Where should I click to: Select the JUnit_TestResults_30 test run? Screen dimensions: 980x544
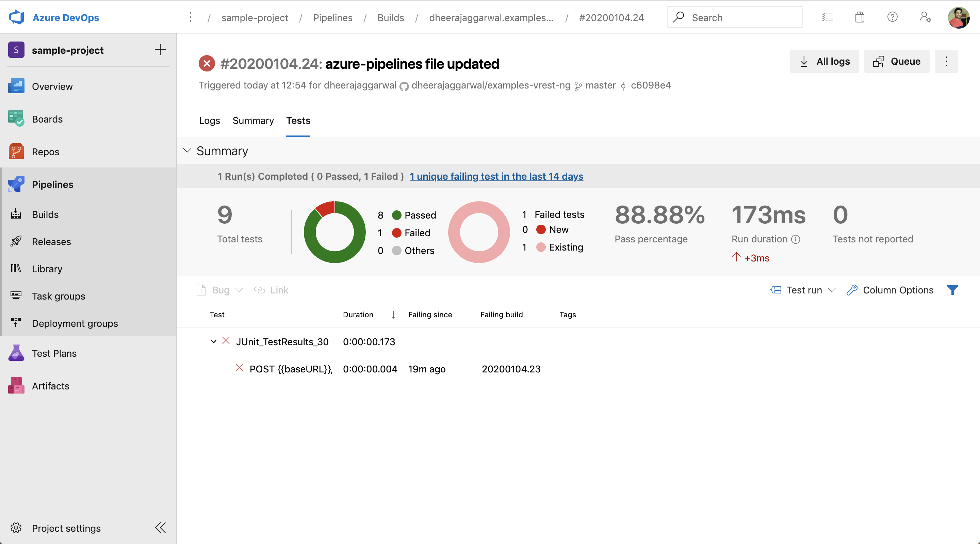pos(282,342)
